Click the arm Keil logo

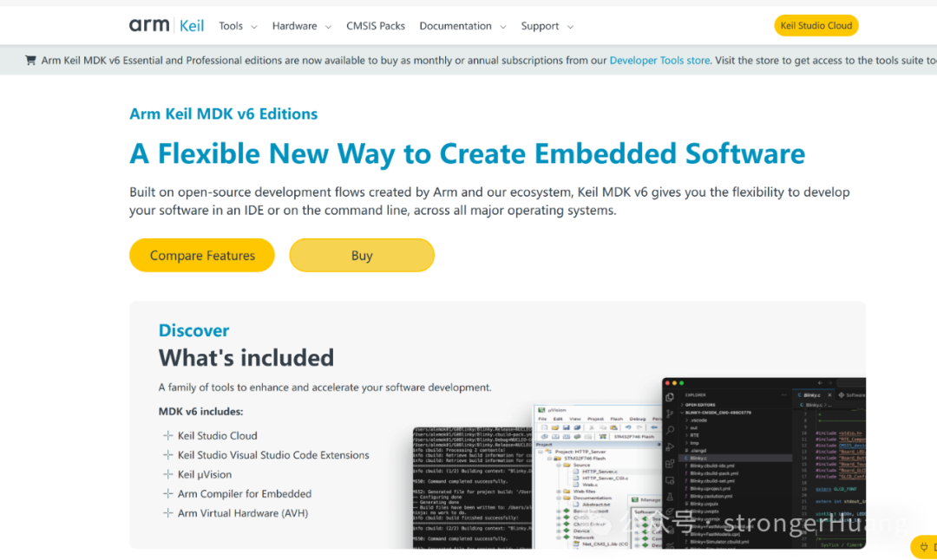tap(167, 25)
